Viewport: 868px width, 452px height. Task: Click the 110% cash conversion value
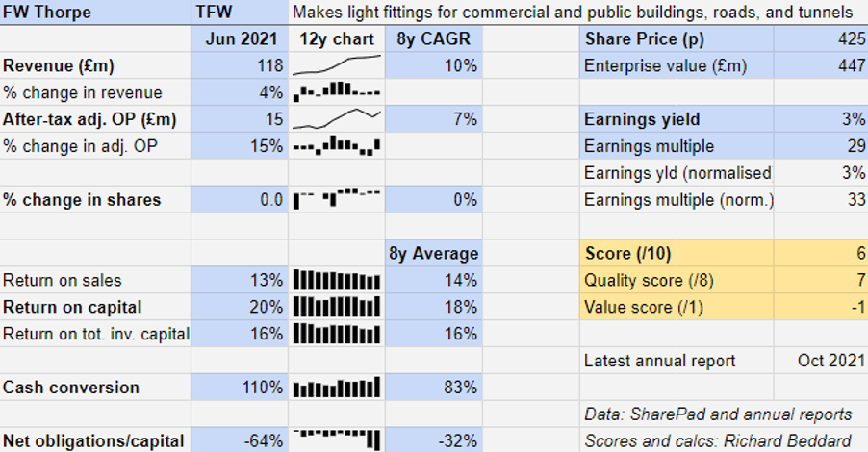click(x=240, y=388)
